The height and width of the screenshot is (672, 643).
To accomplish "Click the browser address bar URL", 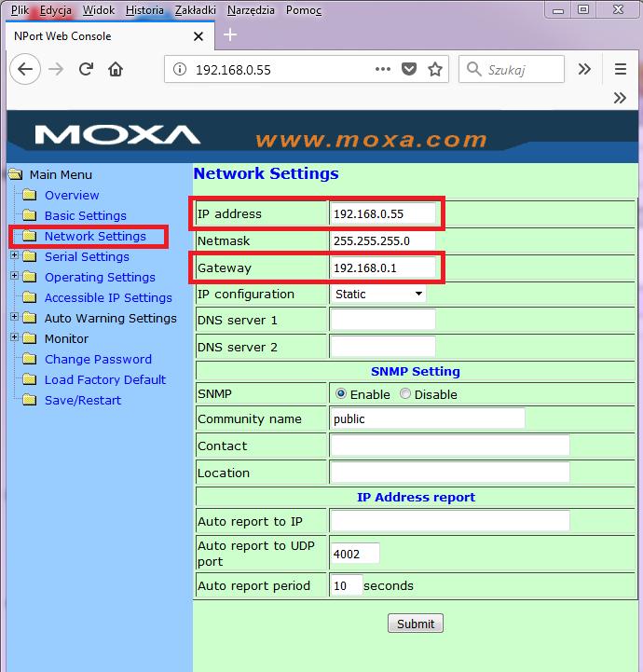I will [x=234, y=69].
